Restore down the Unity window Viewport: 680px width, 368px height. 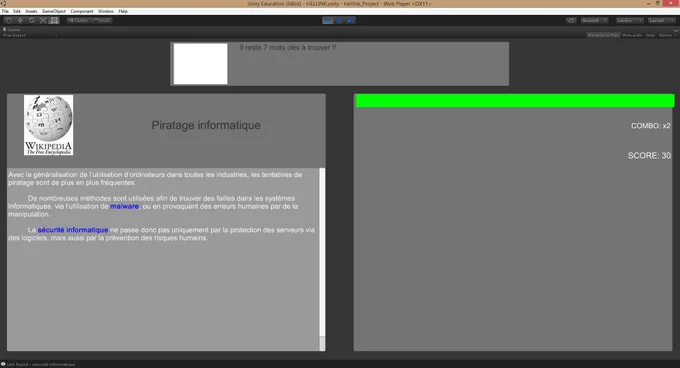(658, 3)
